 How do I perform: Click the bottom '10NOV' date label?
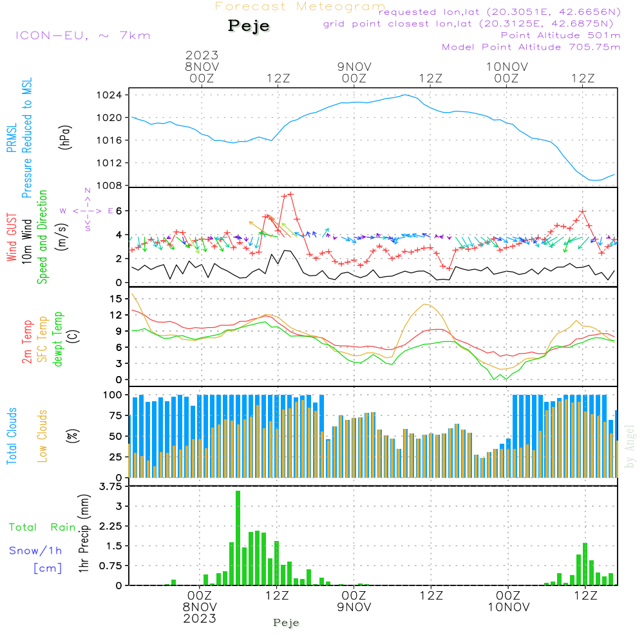tap(509, 607)
